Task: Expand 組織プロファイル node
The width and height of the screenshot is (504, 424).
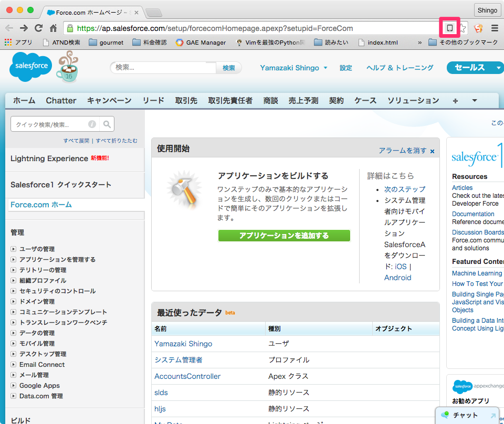Action: point(13,280)
